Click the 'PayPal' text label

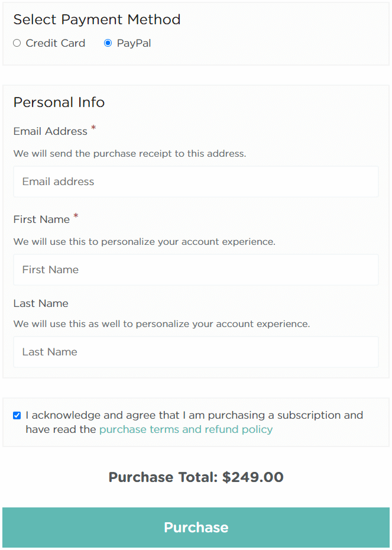(134, 44)
